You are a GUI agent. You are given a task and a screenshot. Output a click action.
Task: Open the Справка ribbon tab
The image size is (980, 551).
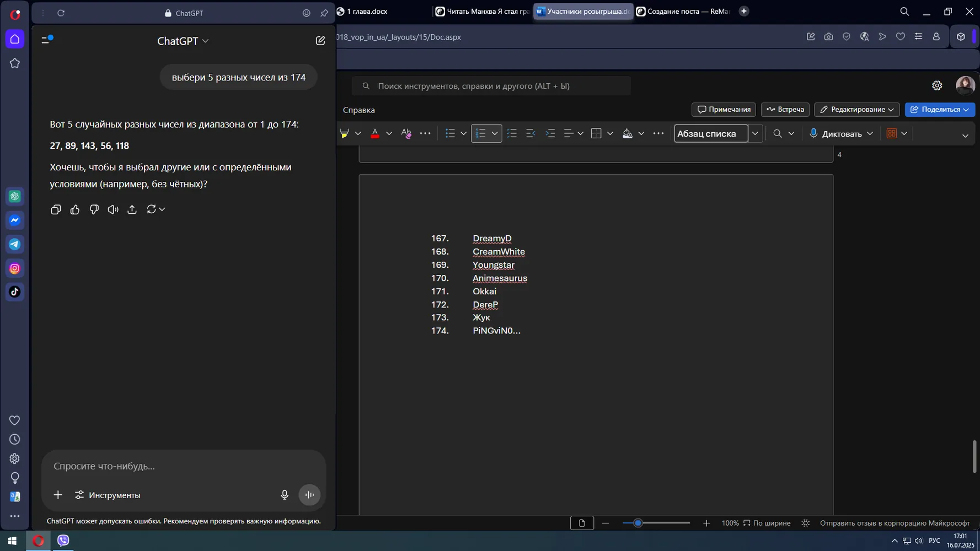(359, 110)
